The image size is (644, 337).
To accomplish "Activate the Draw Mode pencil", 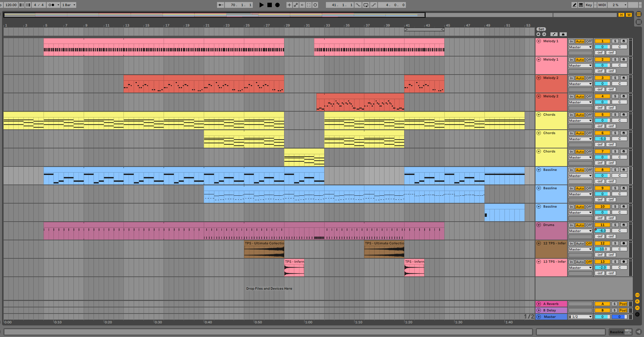I will (x=575, y=5).
